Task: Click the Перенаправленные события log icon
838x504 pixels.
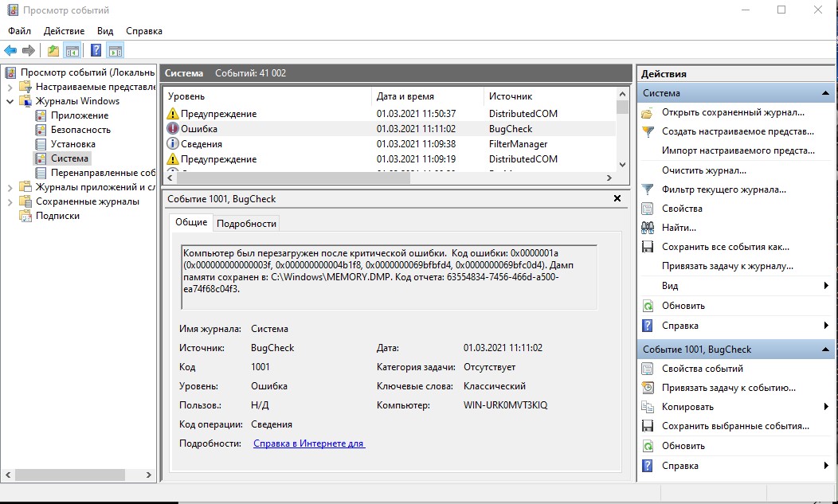Action: tap(41, 173)
